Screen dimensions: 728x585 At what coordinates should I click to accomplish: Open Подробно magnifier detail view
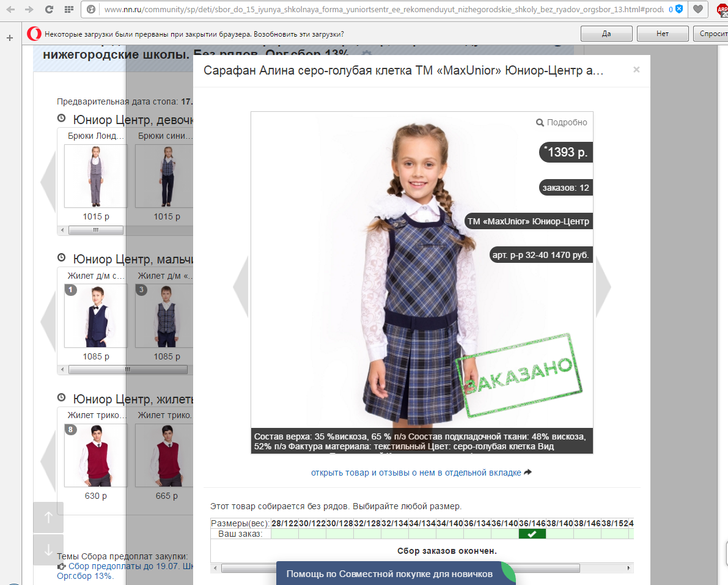[561, 123]
